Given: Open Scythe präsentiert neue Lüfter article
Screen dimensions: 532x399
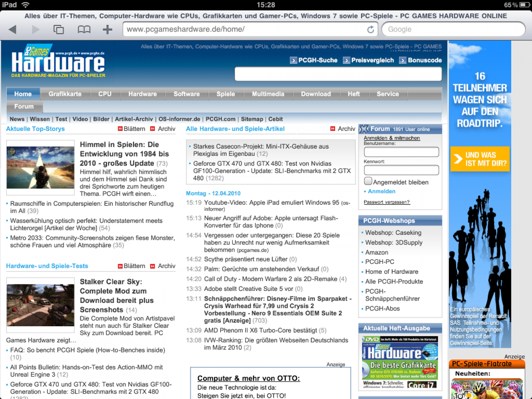Looking at the screenshot, I should tap(246, 259).
